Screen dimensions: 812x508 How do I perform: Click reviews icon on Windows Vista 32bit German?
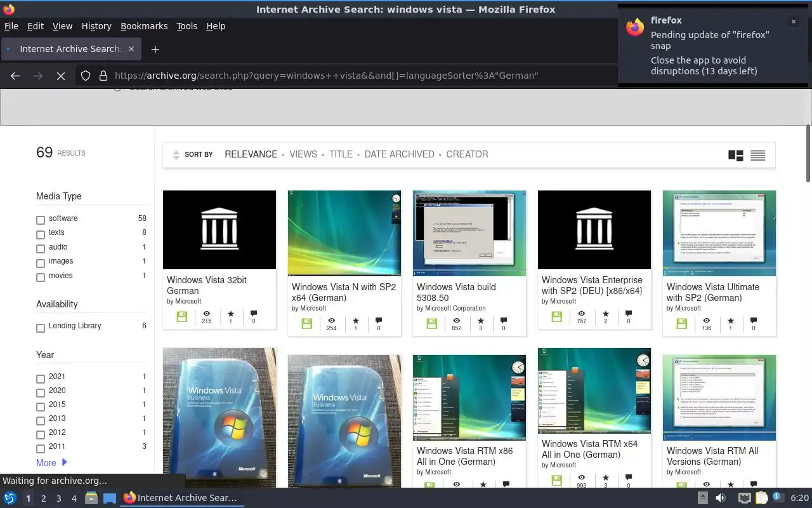254,314
